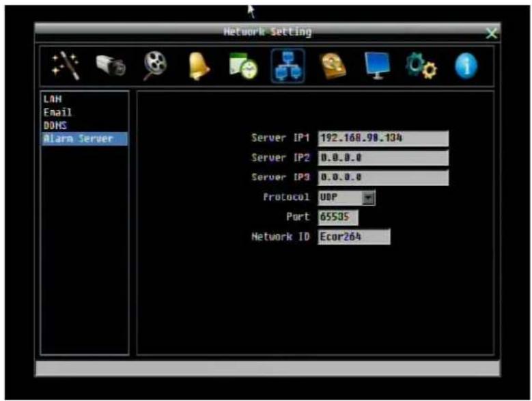Select Alarm Server in side menu

point(85,139)
